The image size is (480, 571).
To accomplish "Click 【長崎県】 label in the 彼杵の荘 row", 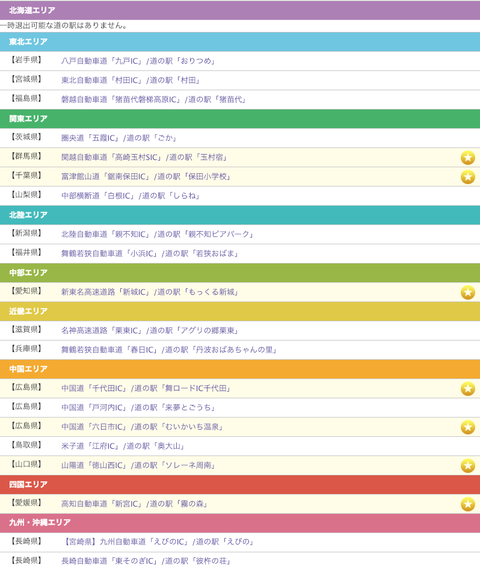I will coord(26,560).
